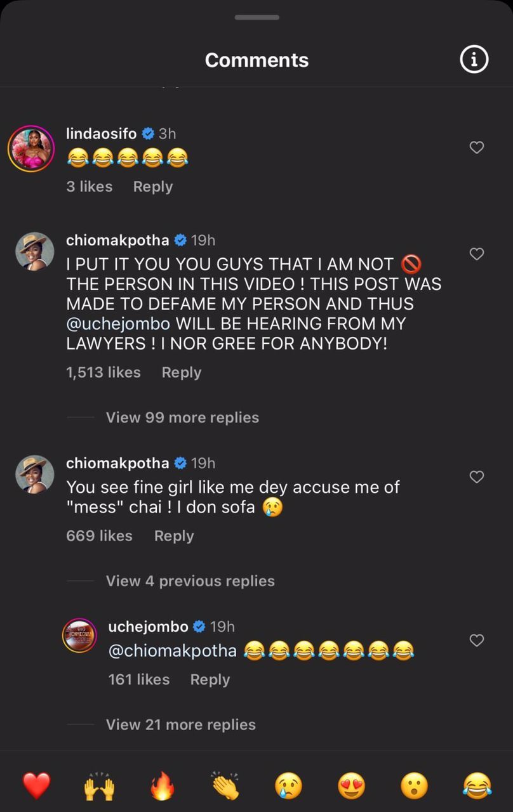This screenshot has width=513, height=812.
Task: Pick the fire emoji reaction
Action: click(x=162, y=787)
